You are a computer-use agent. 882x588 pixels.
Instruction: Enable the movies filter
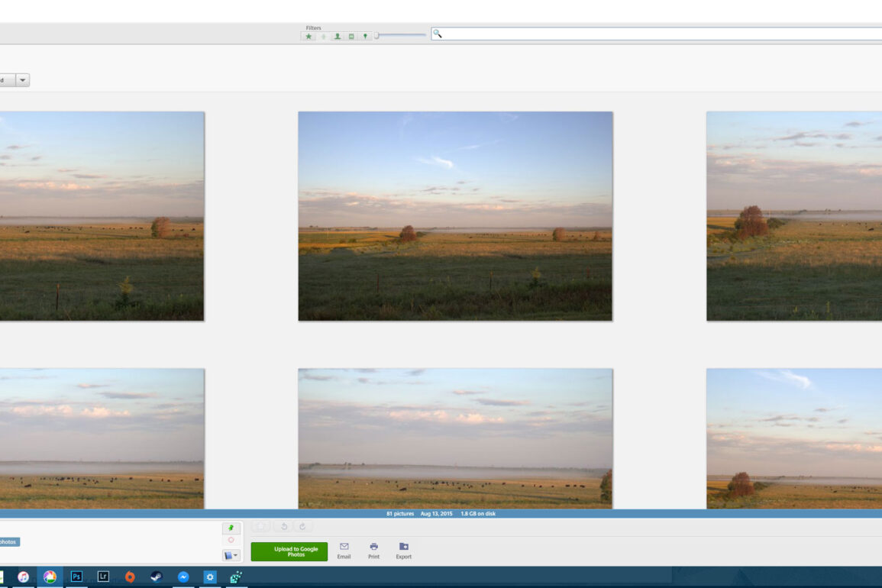tap(351, 35)
